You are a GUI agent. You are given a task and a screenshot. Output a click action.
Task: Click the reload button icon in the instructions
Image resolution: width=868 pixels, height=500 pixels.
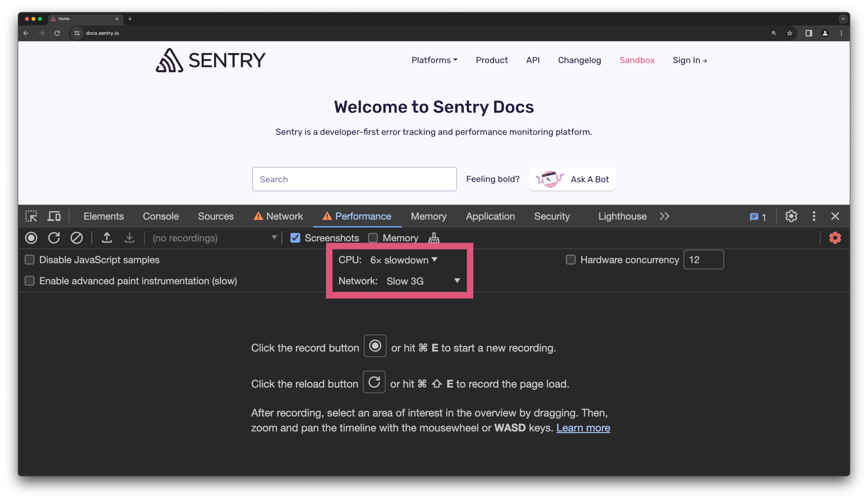pyautogui.click(x=374, y=382)
